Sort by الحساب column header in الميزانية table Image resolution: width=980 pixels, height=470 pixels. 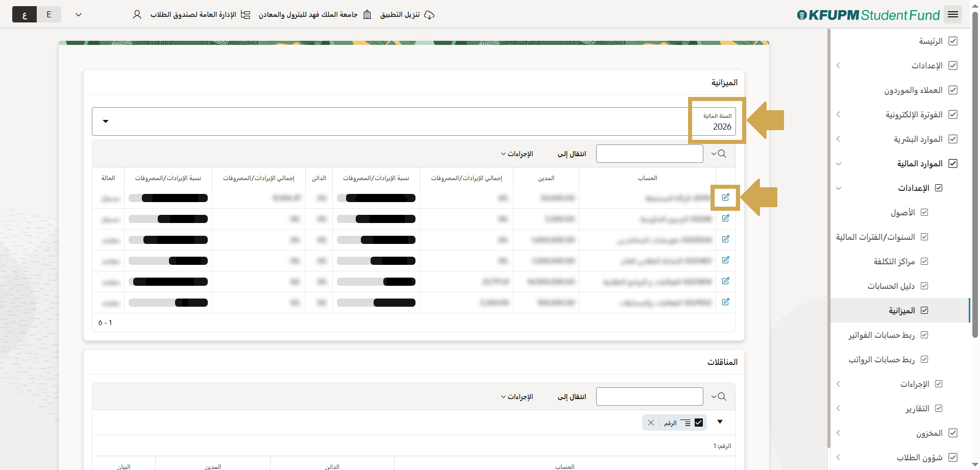647,178
